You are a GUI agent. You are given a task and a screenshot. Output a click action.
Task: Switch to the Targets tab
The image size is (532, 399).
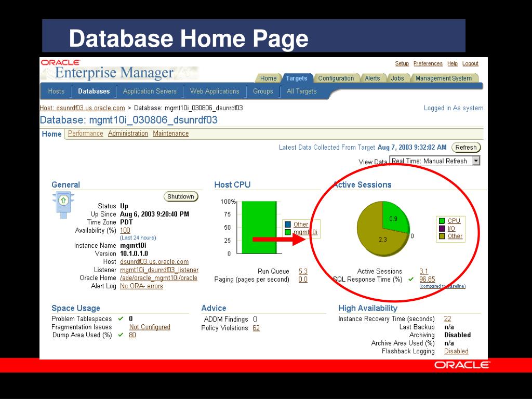pos(297,78)
